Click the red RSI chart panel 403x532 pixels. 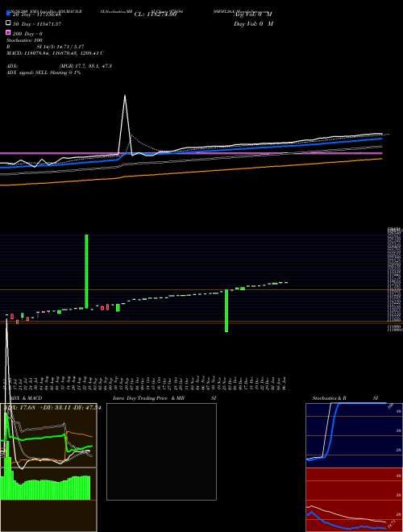354,500
